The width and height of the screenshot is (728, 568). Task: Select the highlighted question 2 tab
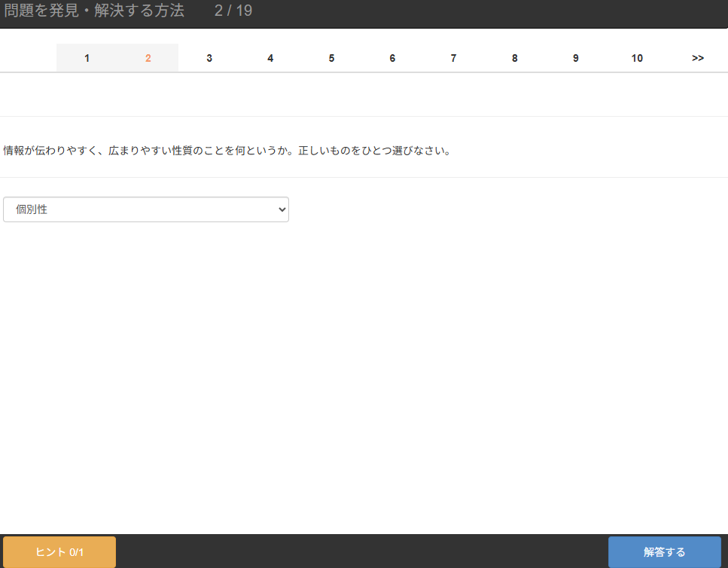click(x=148, y=58)
